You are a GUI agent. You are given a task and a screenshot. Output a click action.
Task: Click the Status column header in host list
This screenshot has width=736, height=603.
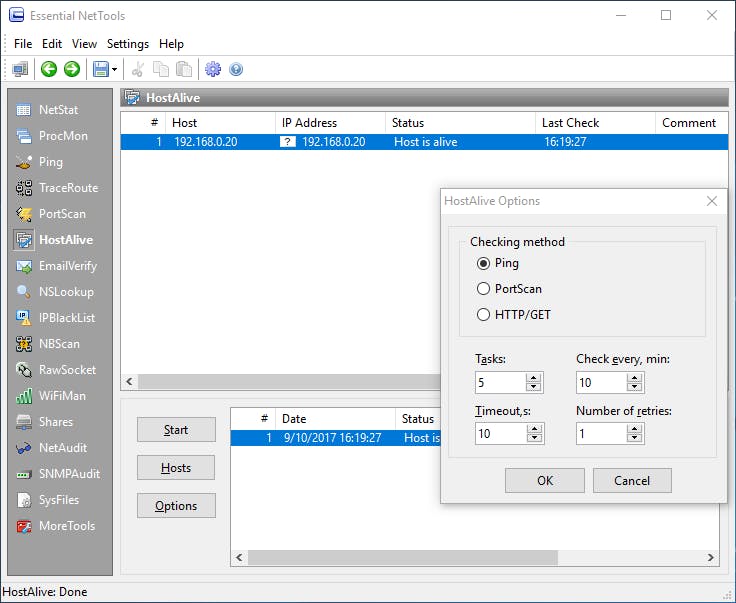[460, 123]
